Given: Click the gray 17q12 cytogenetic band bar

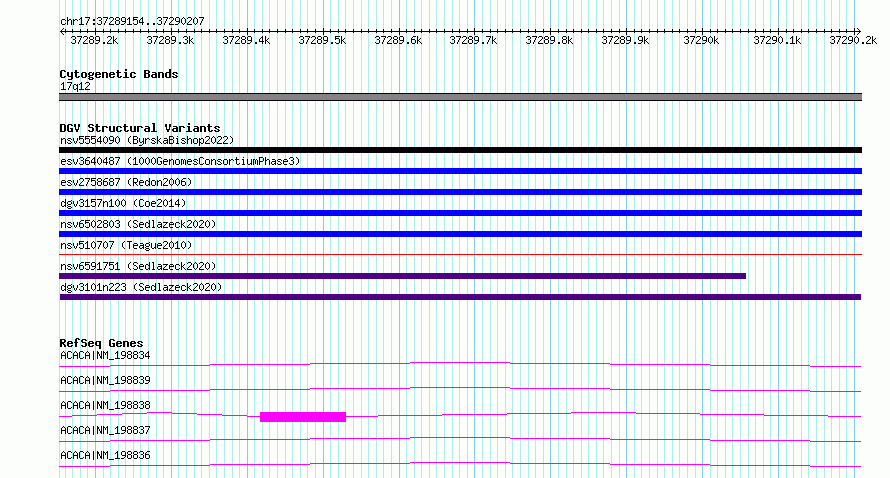Looking at the screenshot, I should click(x=460, y=97).
